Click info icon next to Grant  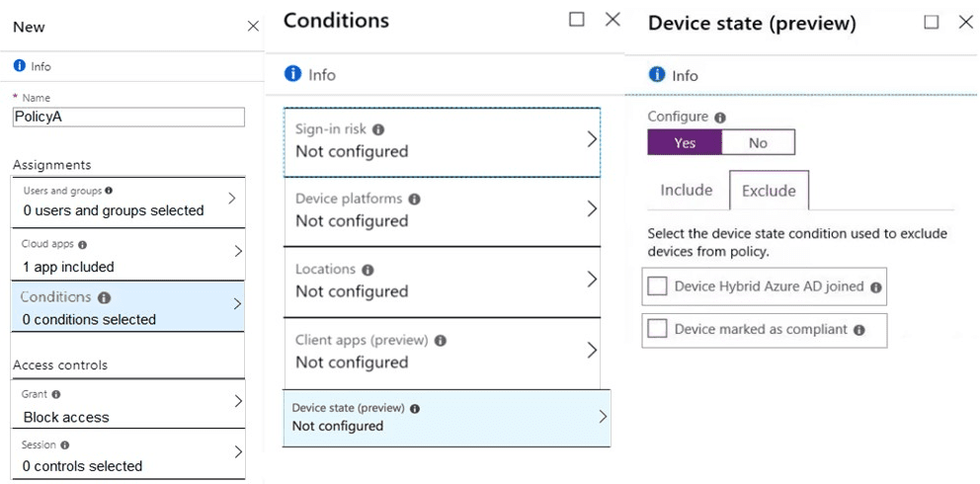(x=55, y=394)
